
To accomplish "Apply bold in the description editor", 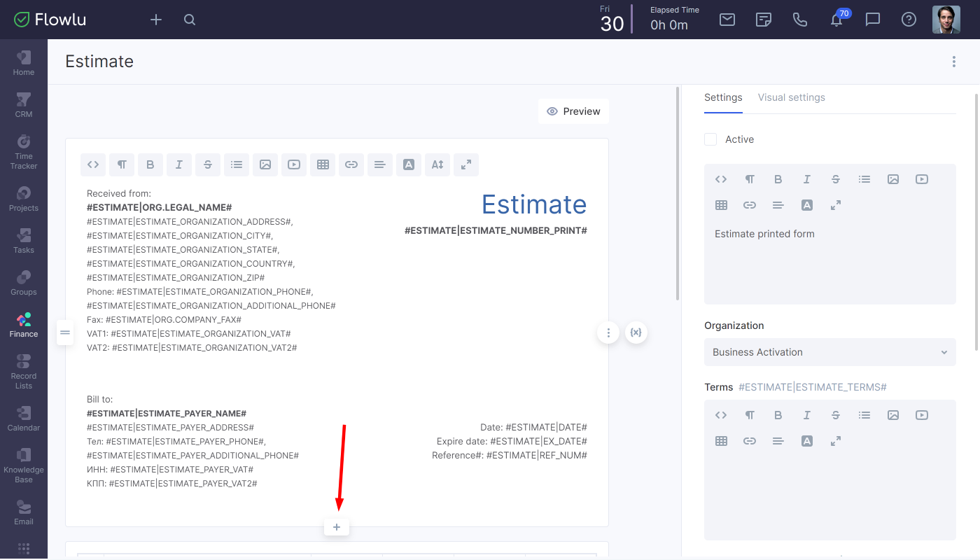I will click(x=778, y=179).
